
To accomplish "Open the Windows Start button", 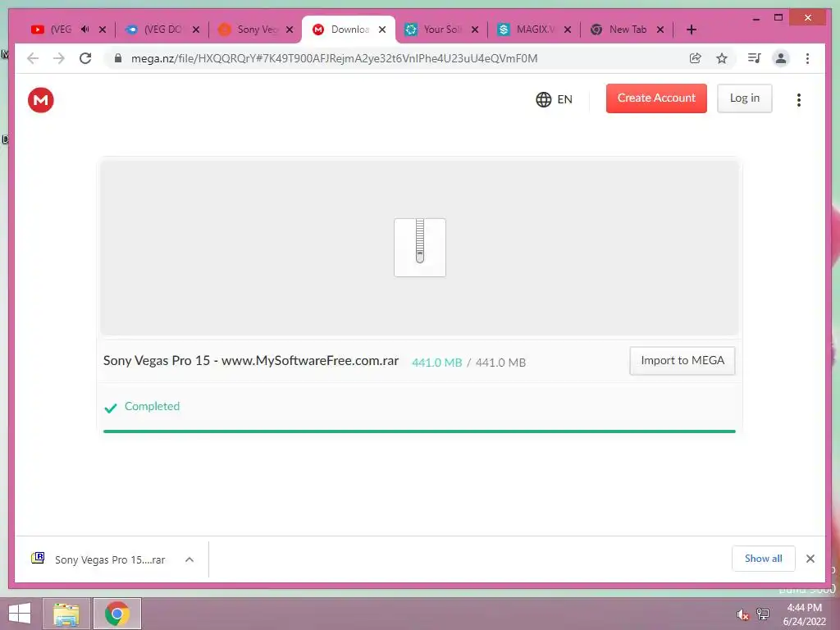I will click(20, 614).
